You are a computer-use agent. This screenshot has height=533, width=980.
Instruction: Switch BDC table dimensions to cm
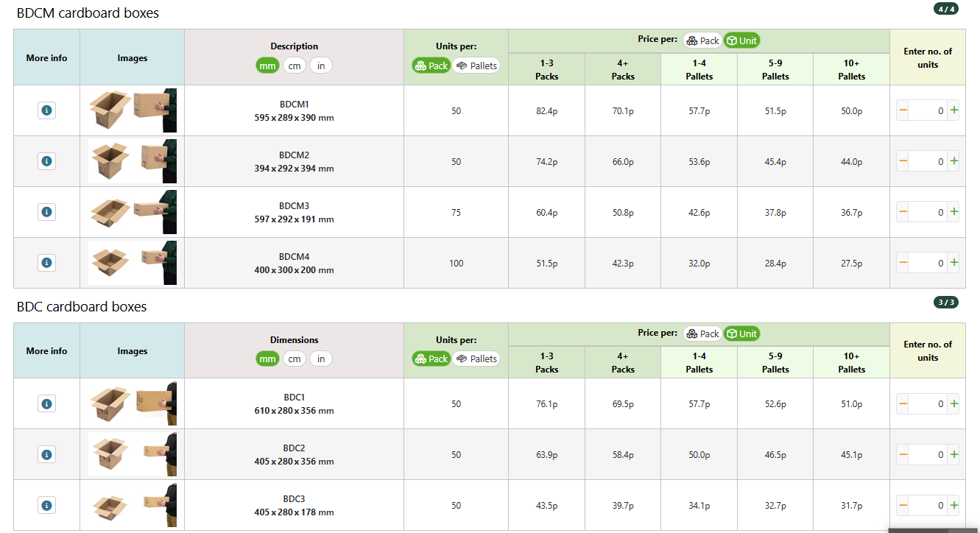295,359
